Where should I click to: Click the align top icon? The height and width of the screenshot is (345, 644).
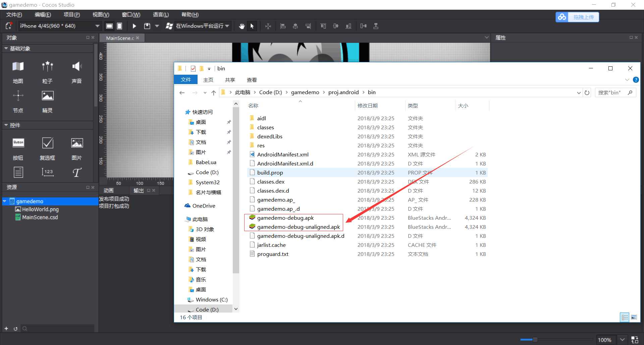(323, 26)
